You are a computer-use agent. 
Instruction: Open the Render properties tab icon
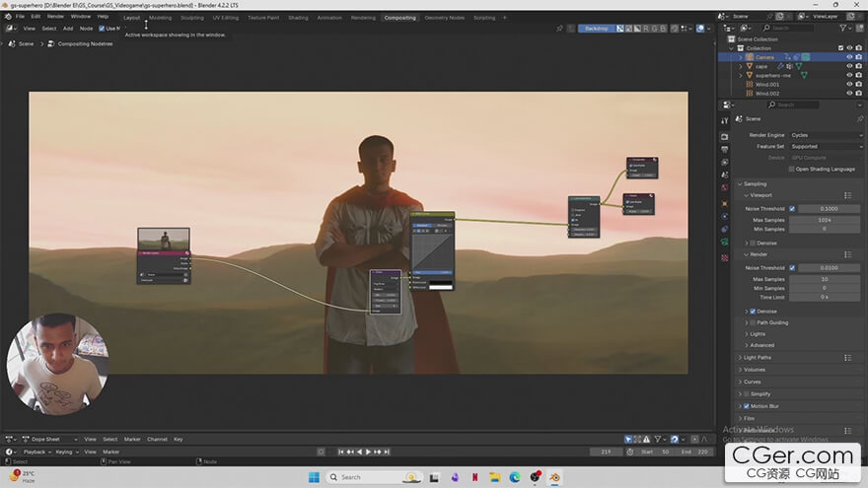725,137
